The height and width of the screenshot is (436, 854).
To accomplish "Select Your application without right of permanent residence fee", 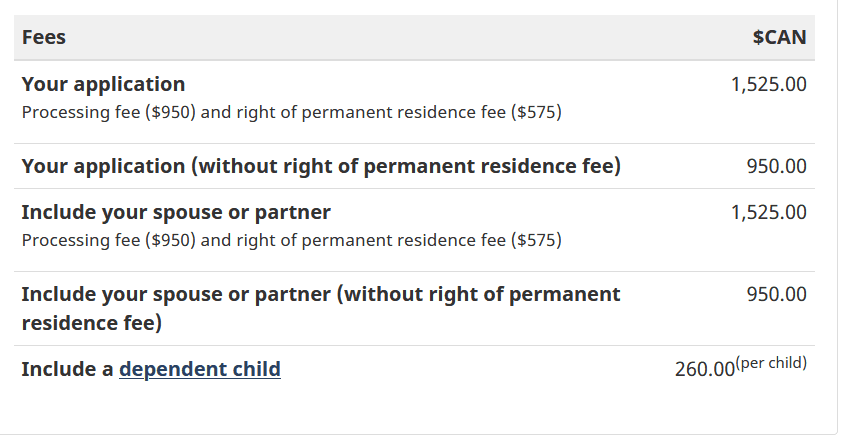I will (321, 167).
